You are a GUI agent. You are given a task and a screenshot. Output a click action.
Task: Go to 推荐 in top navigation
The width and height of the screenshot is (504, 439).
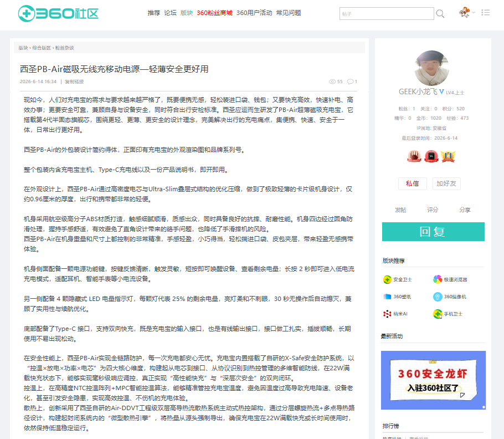point(153,13)
